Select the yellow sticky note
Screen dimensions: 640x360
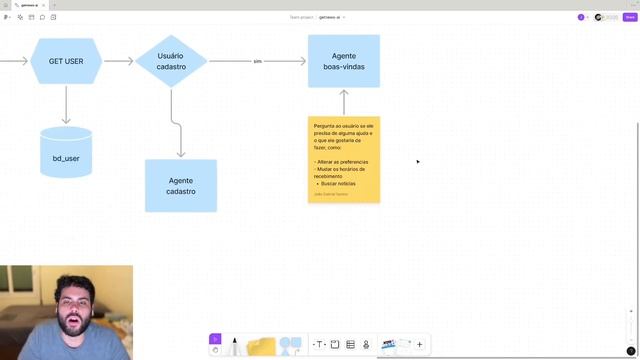click(x=344, y=160)
